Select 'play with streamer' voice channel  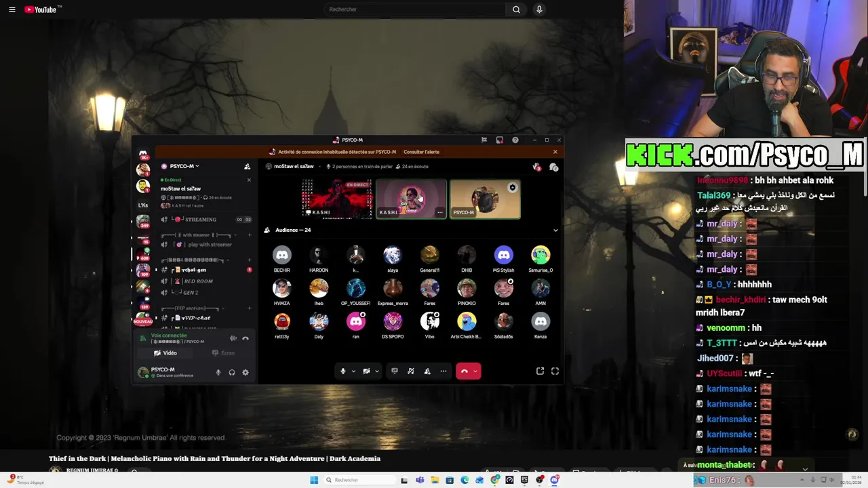pos(206,245)
